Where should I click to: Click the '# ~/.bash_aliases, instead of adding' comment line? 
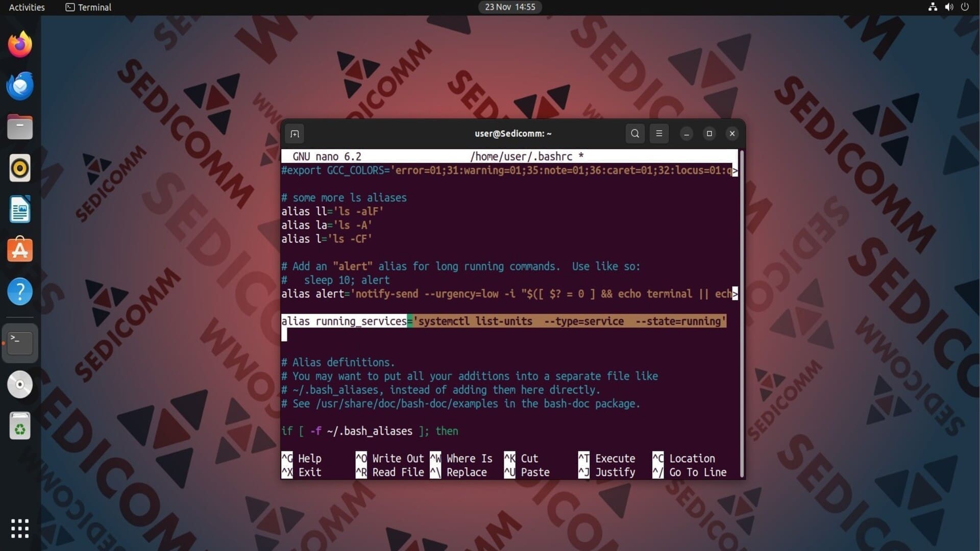(441, 390)
